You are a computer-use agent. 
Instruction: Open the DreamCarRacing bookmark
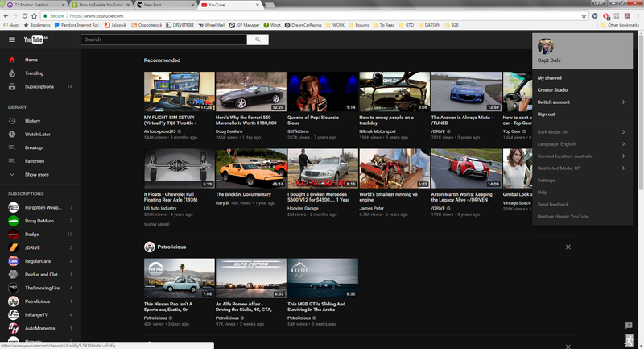(303, 25)
